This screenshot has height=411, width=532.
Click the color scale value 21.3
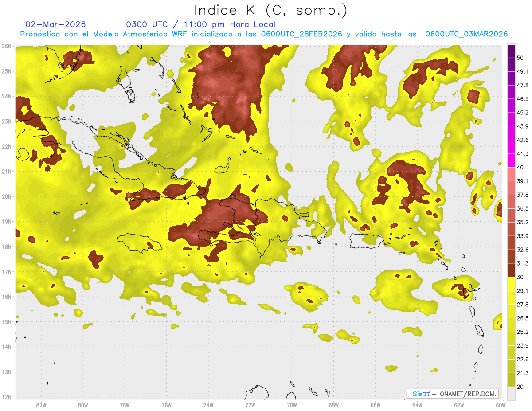[x=523, y=373]
